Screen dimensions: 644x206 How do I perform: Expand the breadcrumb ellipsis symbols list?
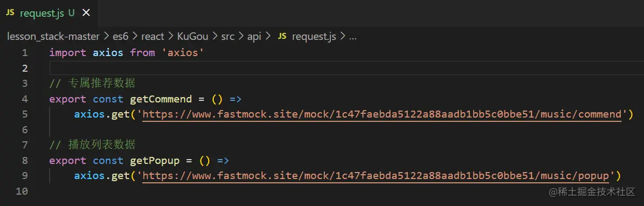click(353, 36)
